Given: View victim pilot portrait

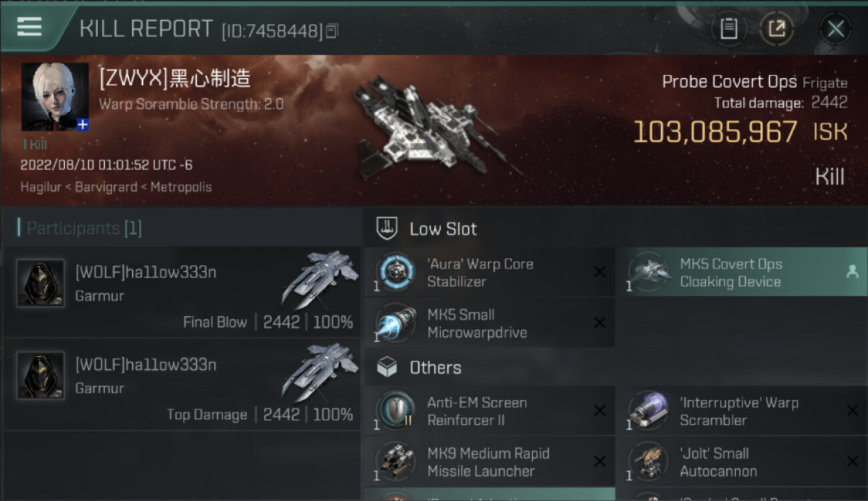Looking at the screenshot, I should (x=55, y=97).
